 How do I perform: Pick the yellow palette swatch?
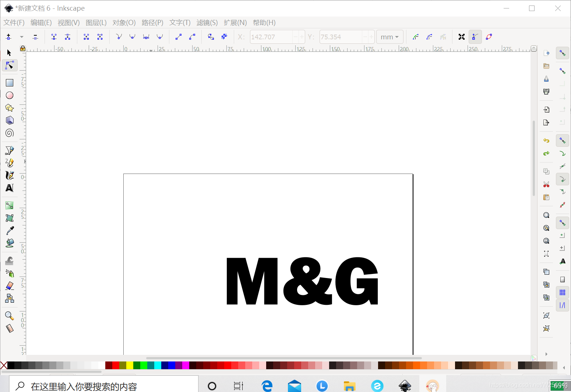coord(130,365)
